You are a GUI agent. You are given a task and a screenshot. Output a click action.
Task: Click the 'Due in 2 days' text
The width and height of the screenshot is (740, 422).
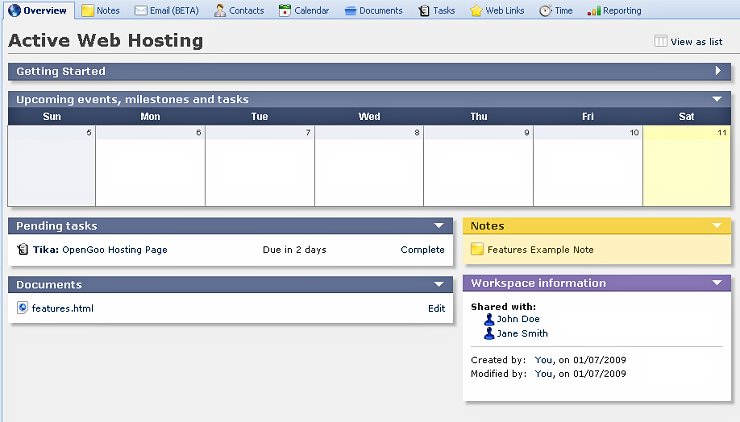pos(294,250)
